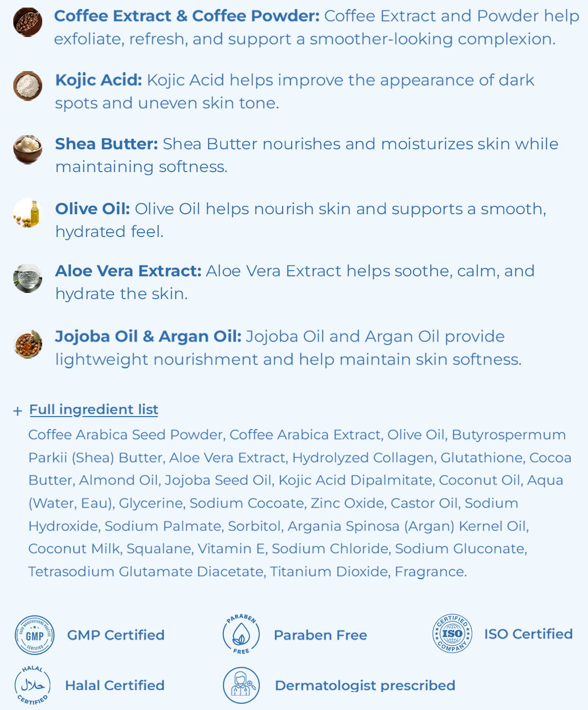The width and height of the screenshot is (588, 710).
Task: Click the Paraben Free droplet badge
Action: (241, 634)
